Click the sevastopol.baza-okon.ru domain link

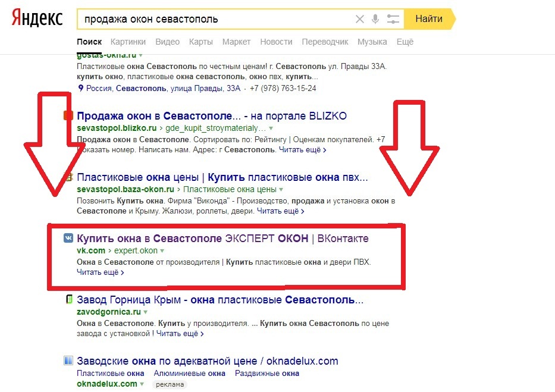(126, 189)
